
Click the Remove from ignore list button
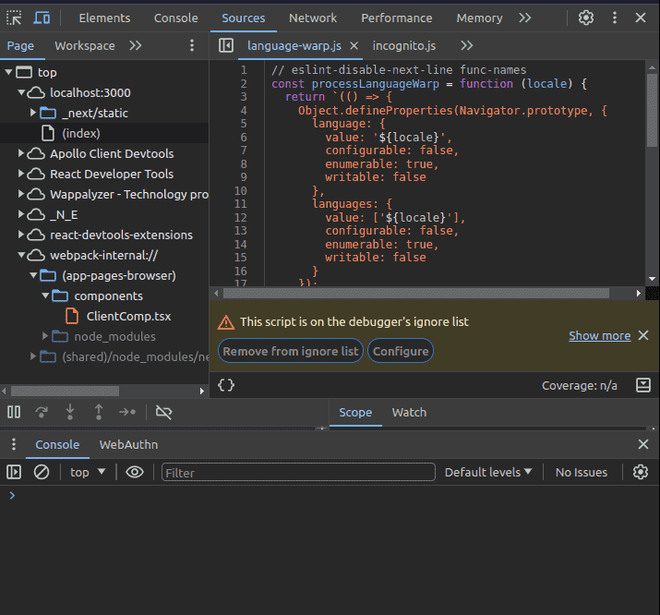(290, 351)
